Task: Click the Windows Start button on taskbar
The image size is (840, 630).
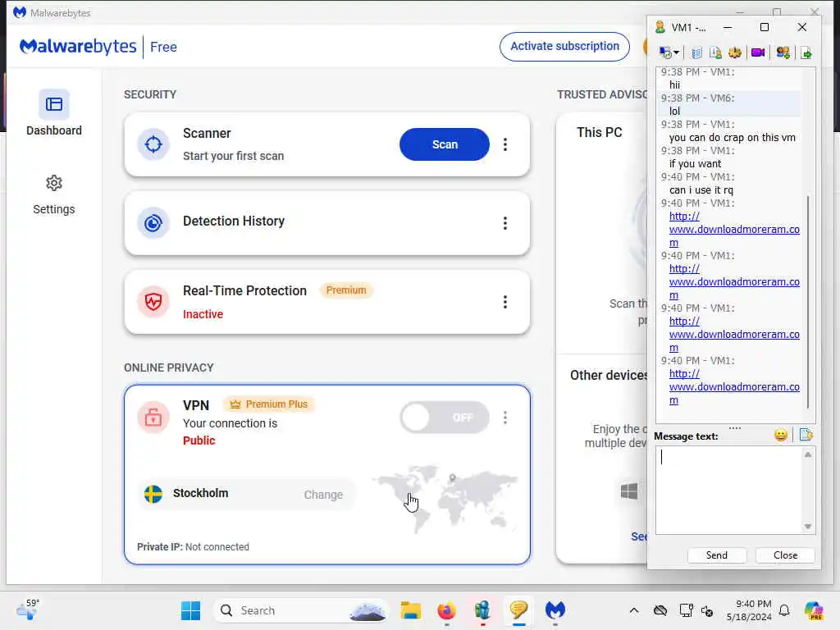Action: (x=190, y=610)
